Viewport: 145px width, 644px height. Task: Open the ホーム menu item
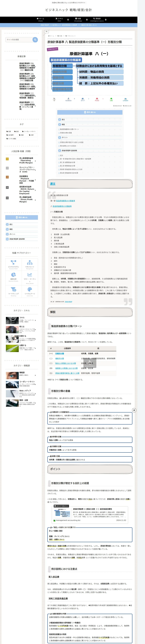click(40, 20)
